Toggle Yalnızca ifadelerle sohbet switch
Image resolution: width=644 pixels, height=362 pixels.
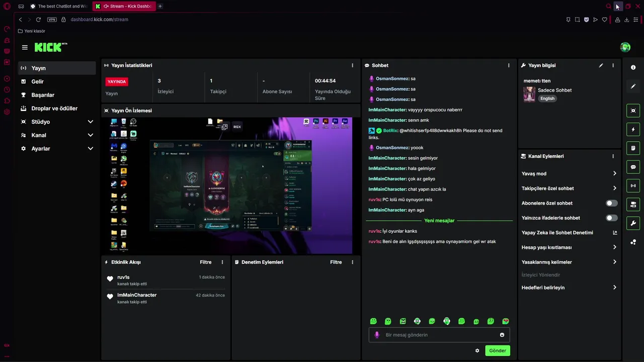point(612,218)
